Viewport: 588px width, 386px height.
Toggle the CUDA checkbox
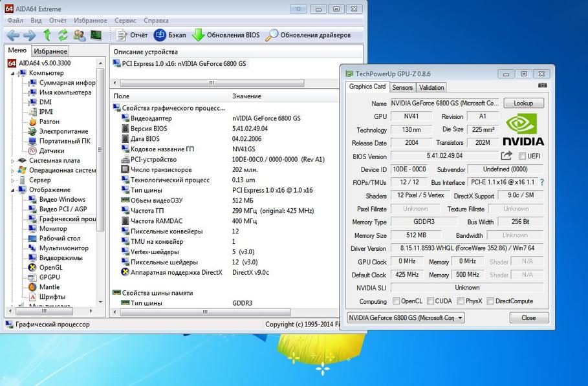(431, 301)
